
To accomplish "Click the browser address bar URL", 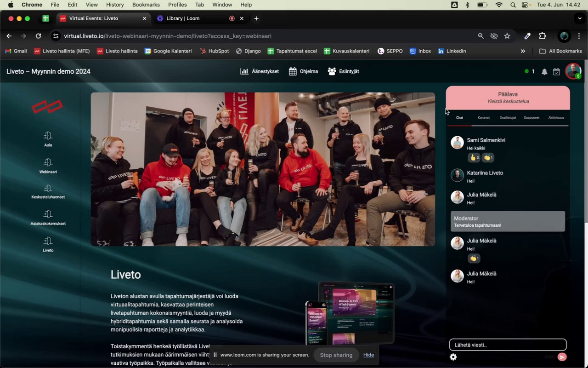I will [x=168, y=36].
